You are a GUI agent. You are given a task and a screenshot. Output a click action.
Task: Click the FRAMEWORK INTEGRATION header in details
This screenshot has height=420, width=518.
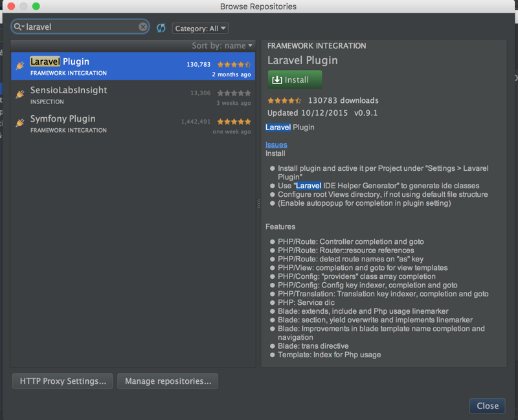317,46
